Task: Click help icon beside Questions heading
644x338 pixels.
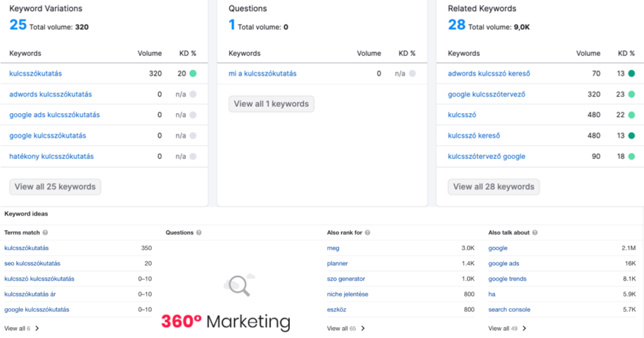Action: click(x=199, y=232)
